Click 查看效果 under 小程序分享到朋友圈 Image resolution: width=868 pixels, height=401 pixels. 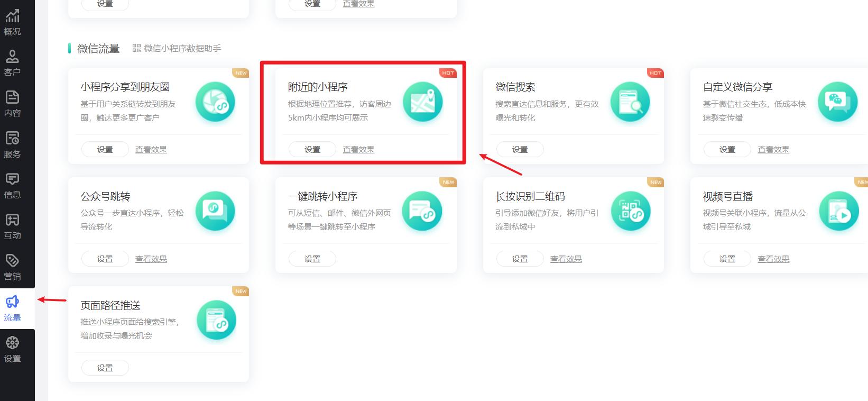151,150
